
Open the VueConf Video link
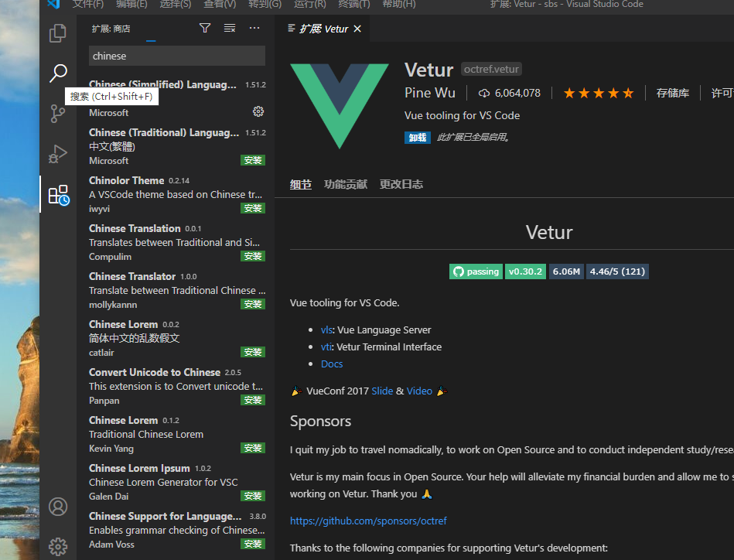click(419, 391)
